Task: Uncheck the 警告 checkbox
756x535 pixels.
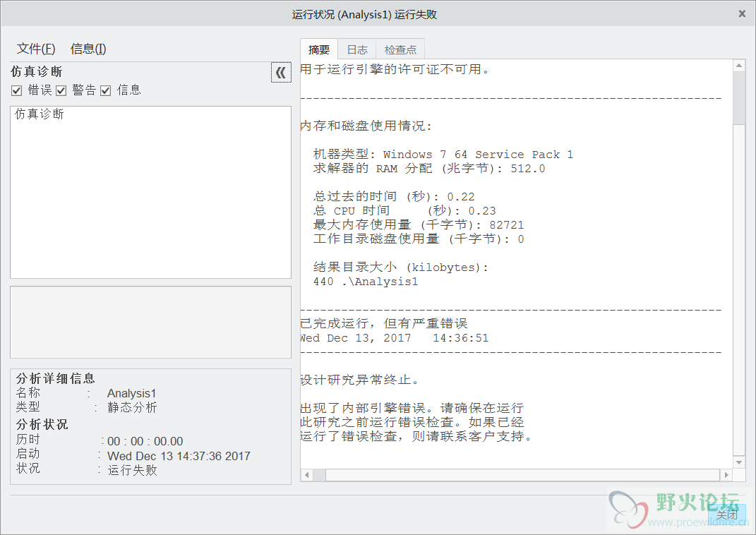Action: click(x=61, y=90)
